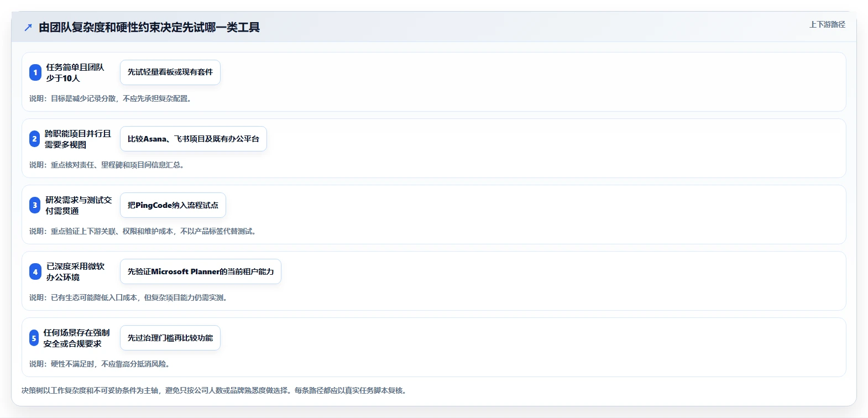Select the step 1 number badge
Screen dimensions: 868x418
35,72
